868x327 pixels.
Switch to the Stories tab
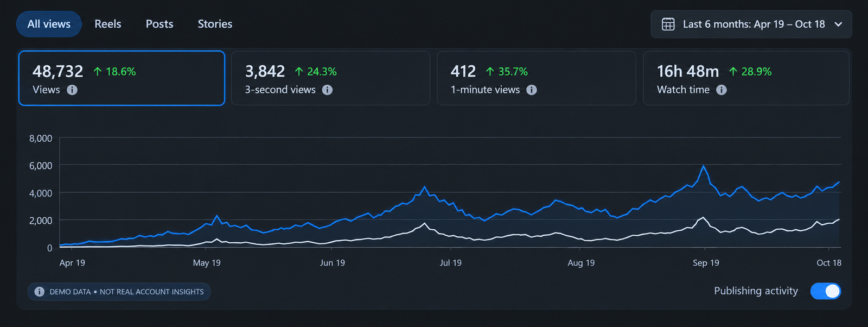point(215,24)
